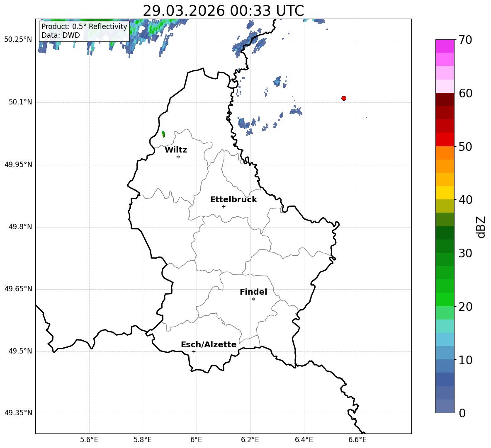Click the green radar echo northwest of Wiltz
Viewport: 491px width, 448px height.
(x=163, y=134)
